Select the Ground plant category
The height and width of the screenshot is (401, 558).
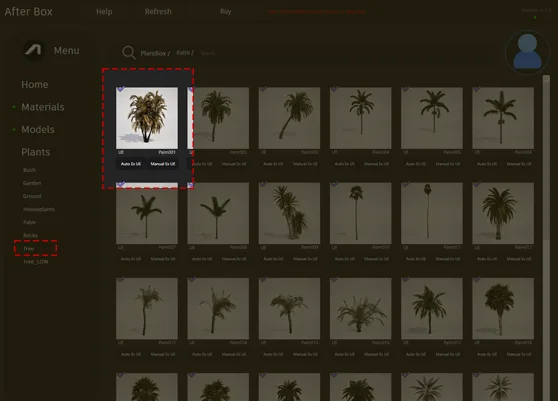click(x=32, y=196)
